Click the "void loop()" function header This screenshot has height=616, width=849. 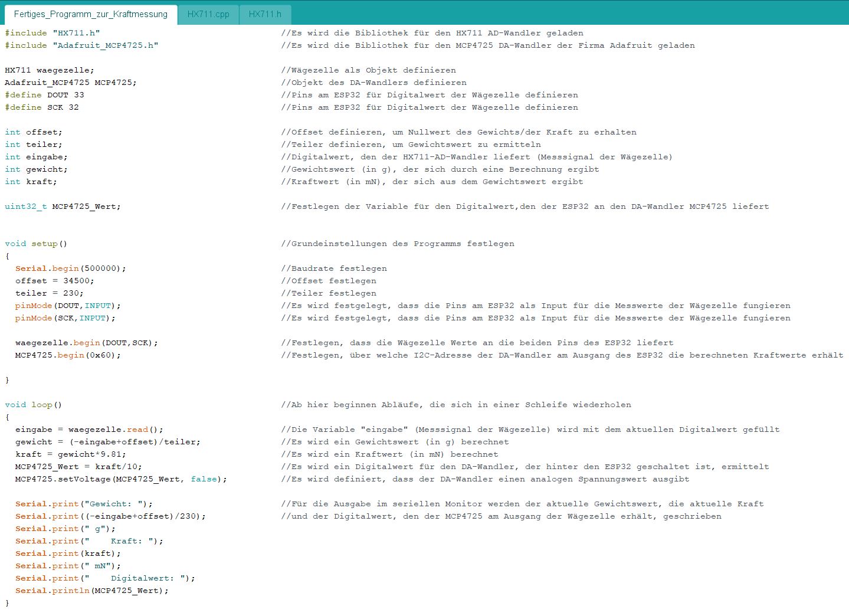(x=34, y=405)
